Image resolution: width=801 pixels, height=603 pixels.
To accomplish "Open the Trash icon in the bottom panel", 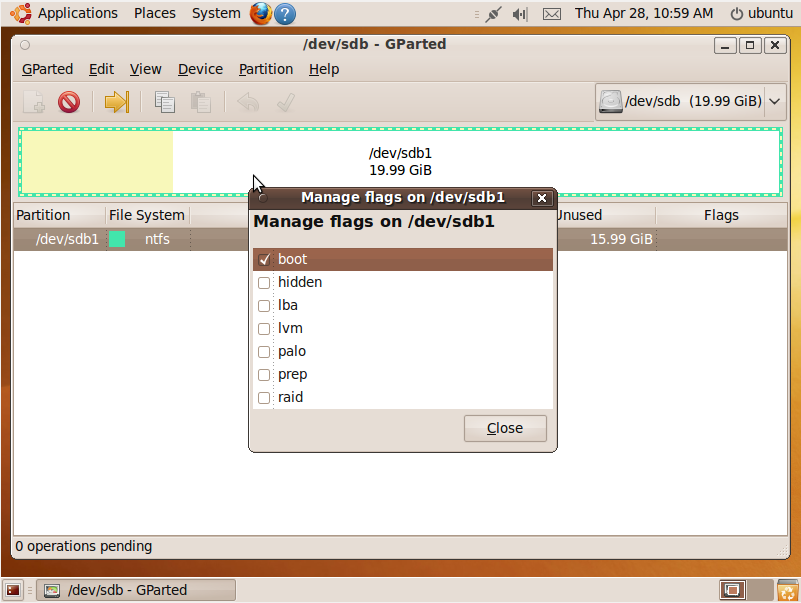I will coord(788,590).
